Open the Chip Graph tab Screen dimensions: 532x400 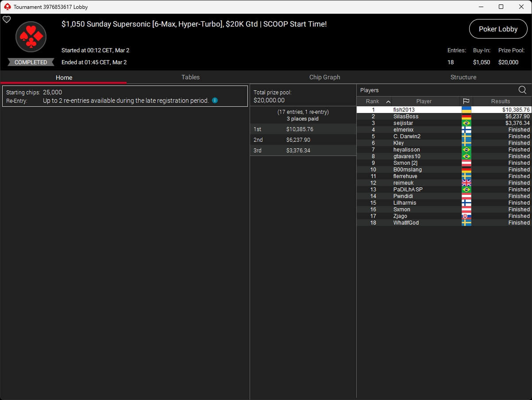(324, 77)
